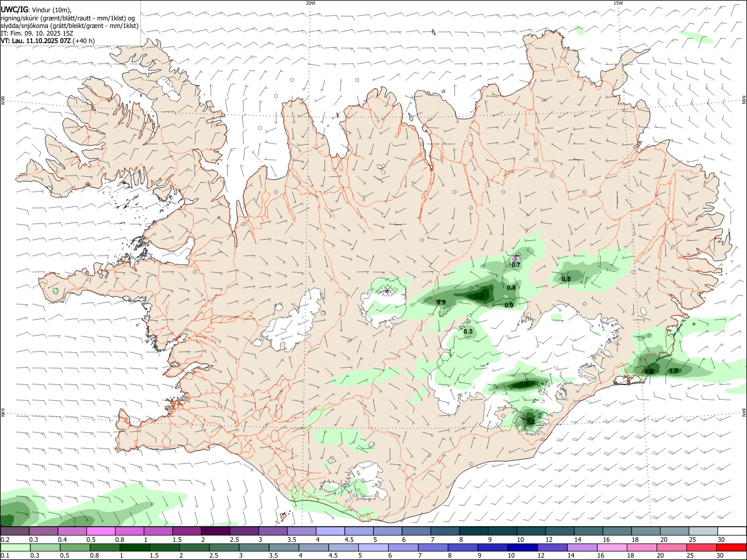Pick the lilac 14 swatch in lower scale
This screenshot has height=560, width=747.
pos(581,547)
